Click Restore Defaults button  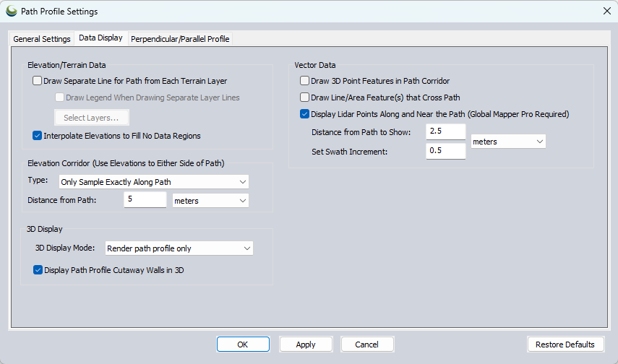565,344
